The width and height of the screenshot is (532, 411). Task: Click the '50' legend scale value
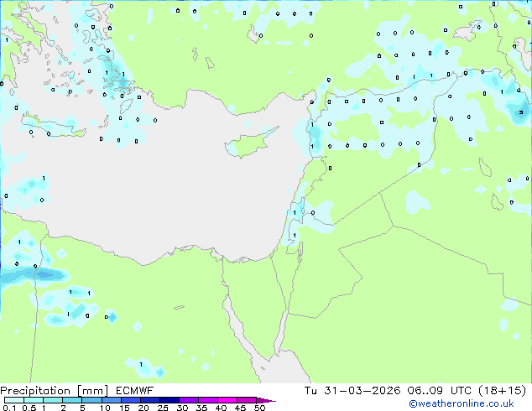pyautogui.click(x=259, y=408)
